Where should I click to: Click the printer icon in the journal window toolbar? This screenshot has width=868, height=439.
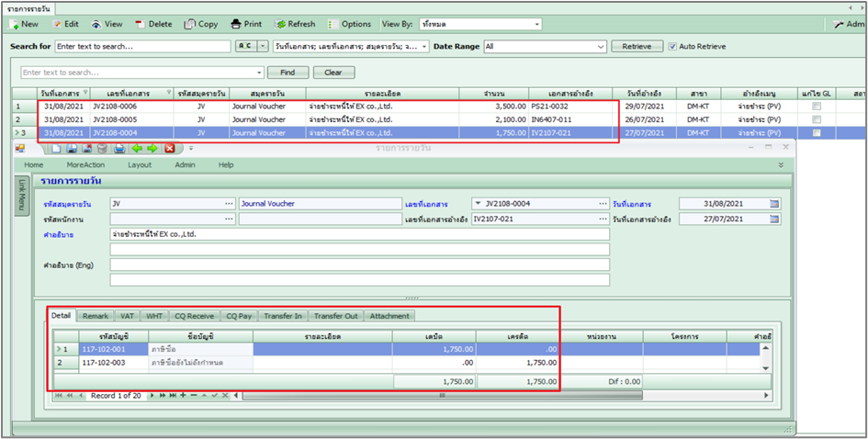click(x=119, y=148)
